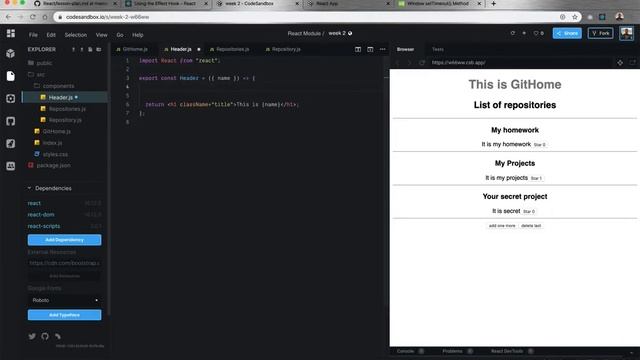Screen dimensions: 640x360
Task: Open the Selection menu
Action: coord(76,35)
